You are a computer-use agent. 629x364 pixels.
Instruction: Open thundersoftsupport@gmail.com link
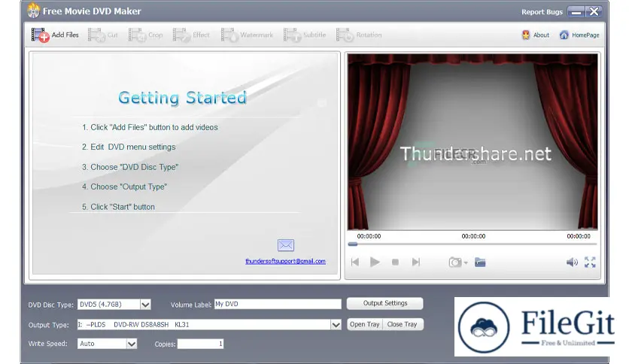tap(285, 261)
